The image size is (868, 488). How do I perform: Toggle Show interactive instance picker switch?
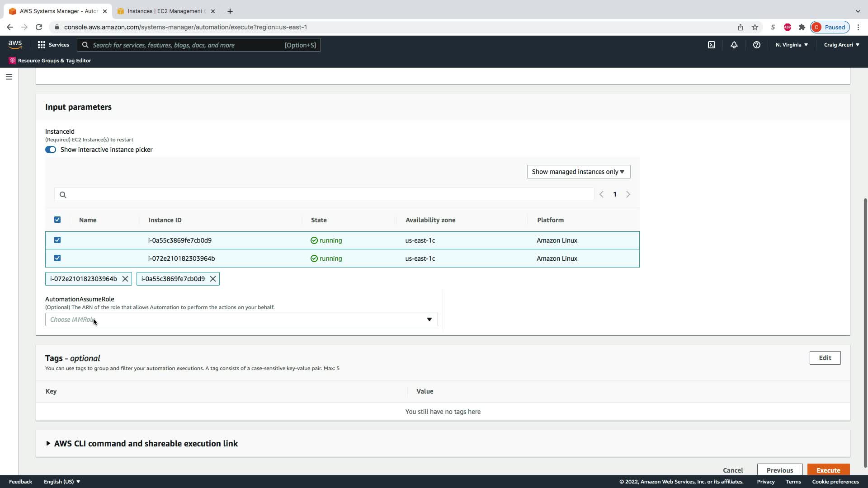coord(51,150)
